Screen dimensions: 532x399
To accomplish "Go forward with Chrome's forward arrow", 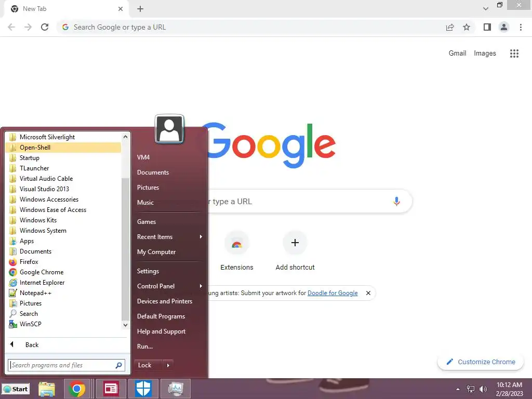I will pyautogui.click(x=28, y=27).
